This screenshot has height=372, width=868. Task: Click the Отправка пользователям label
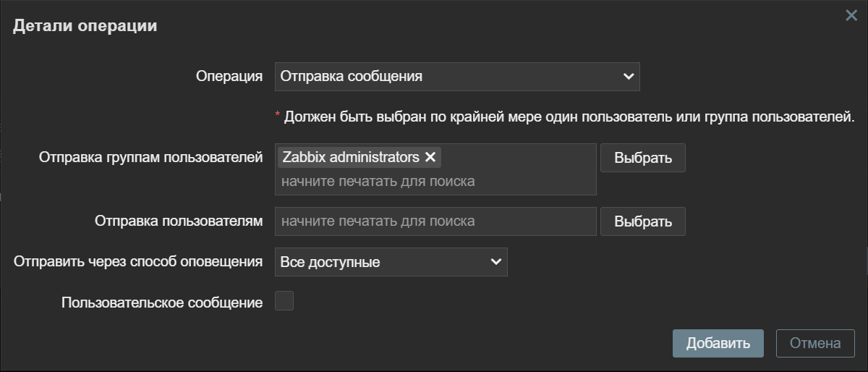coord(178,221)
